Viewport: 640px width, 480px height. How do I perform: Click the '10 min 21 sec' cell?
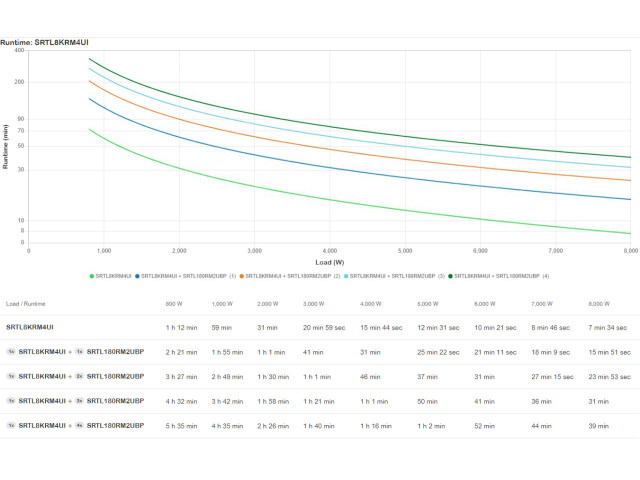(x=496, y=328)
